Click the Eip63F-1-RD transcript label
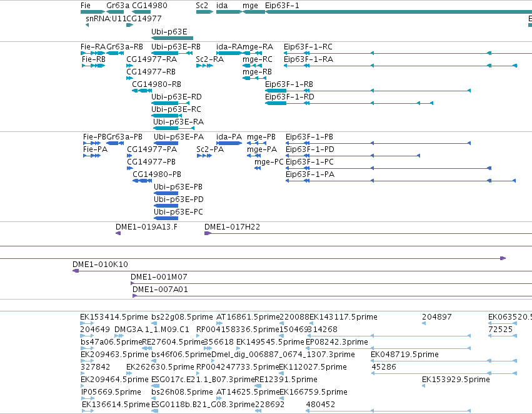532x414 pixels. pyautogui.click(x=289, y=97)
